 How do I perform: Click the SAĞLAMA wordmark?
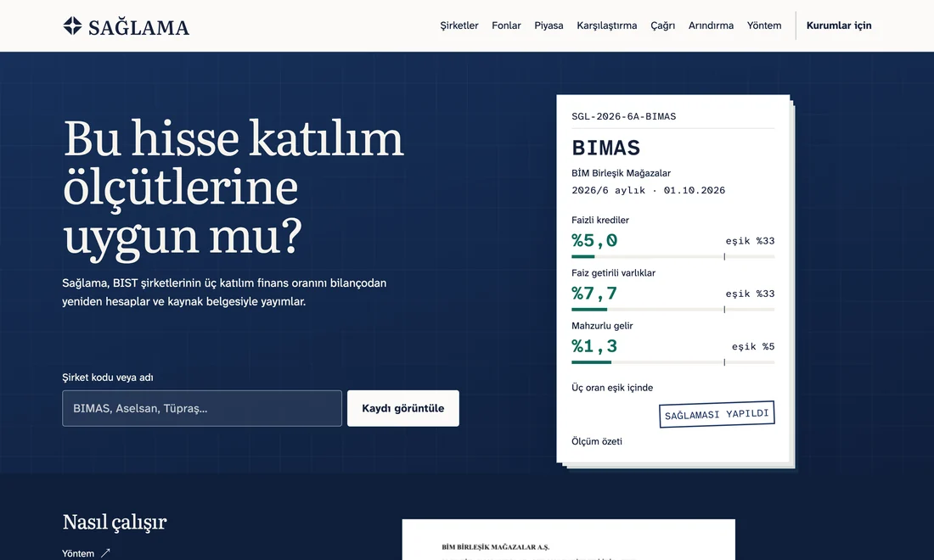(138, 27)
